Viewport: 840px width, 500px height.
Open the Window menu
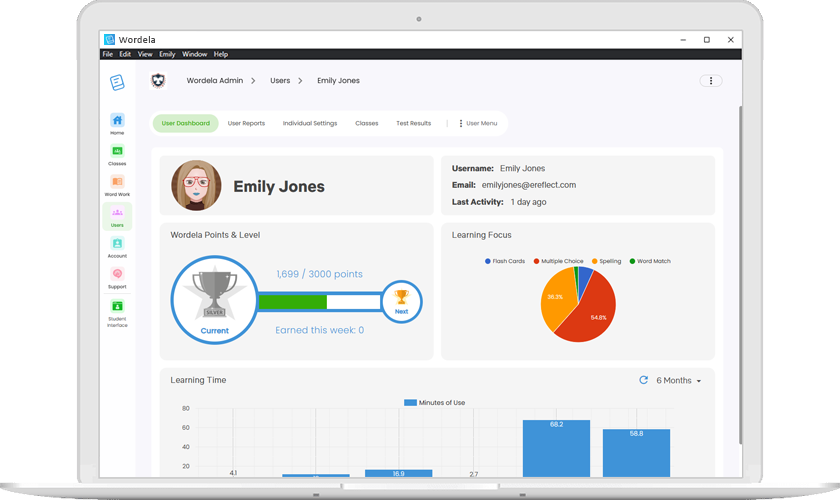tap(194, 54)
